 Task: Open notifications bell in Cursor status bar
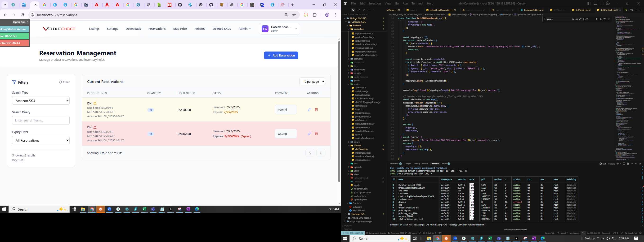tap(640, 233)
